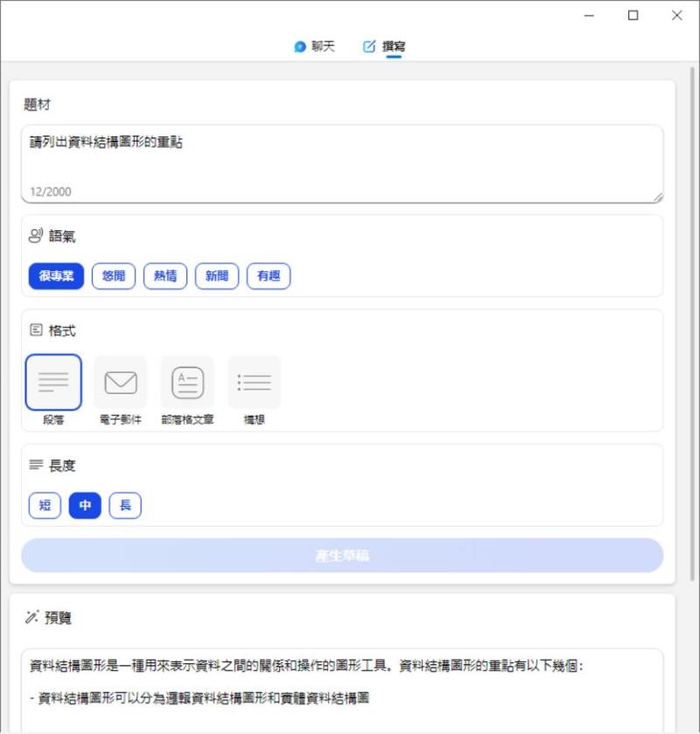The image size is (700, 734).
Task: Click the 產生草稿 generate draft button
Action: click(342, 556)
